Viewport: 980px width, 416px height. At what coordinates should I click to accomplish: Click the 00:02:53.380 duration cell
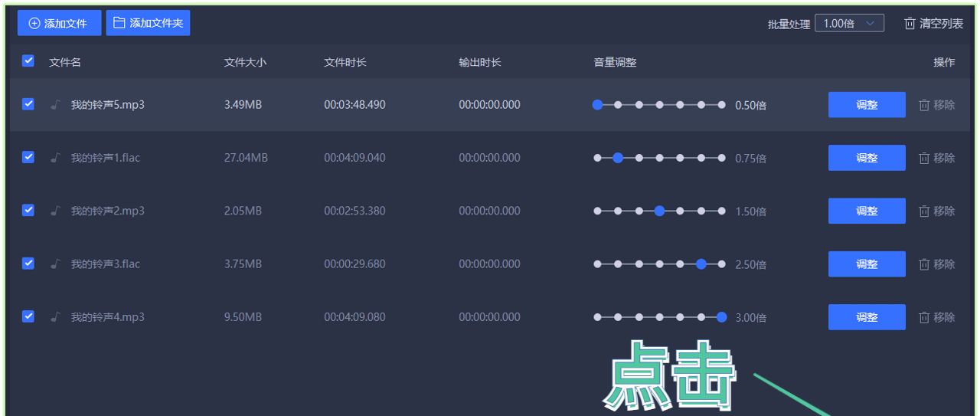(354, 211)
